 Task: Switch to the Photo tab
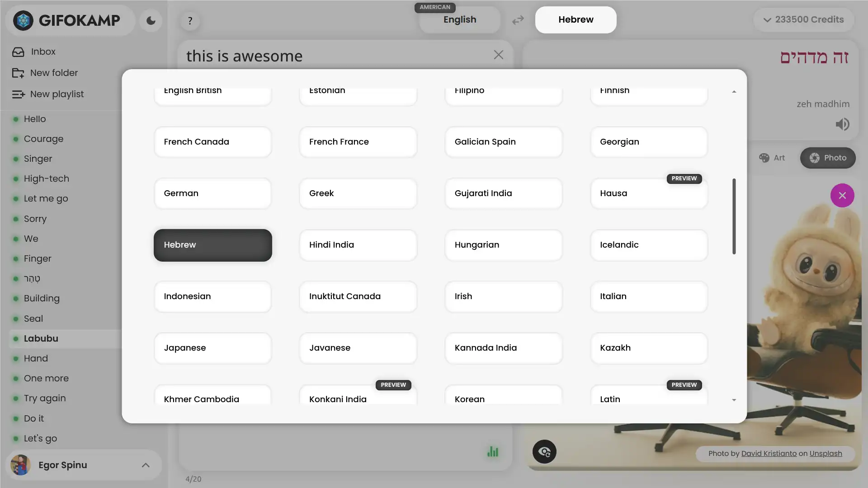click(x=828, y=158)
